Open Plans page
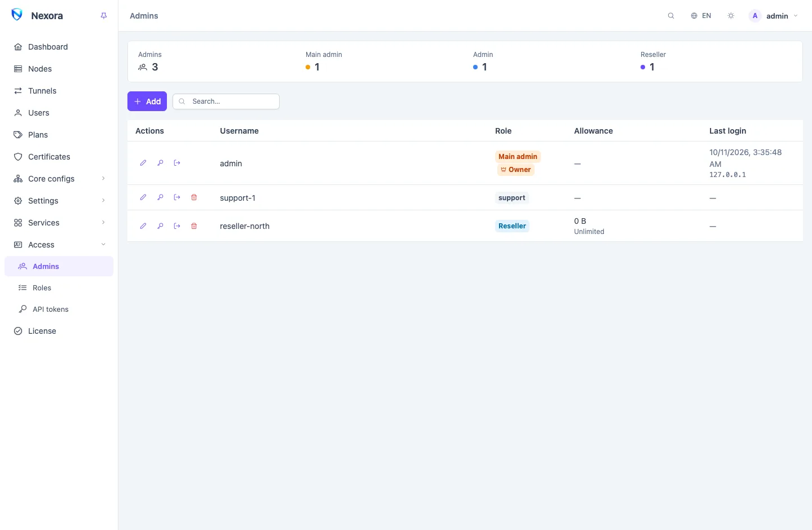This screenshot has height=530, width=812. coord(59,135)
